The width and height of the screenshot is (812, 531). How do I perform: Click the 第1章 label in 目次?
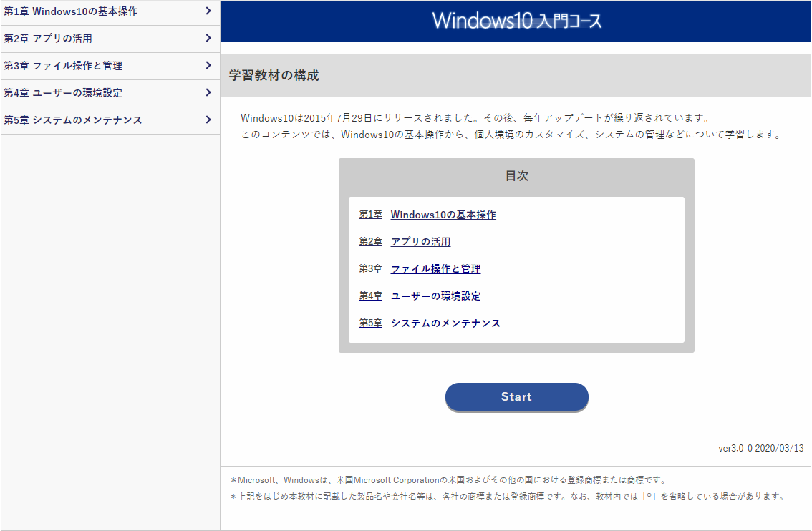(x=371, y=214)
